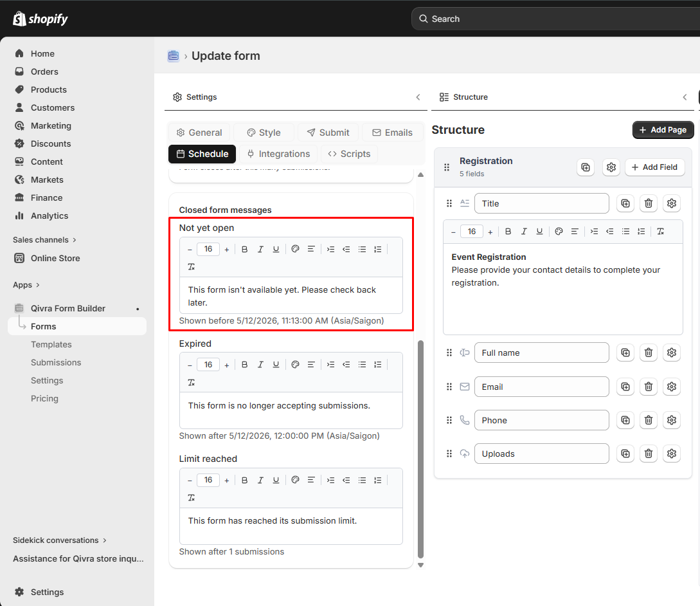The width and height of the screenshot is (700, 606).
Task: Click the settings panel scrollbar thumb
Action: pyautogui.click(x=420, y=449)
